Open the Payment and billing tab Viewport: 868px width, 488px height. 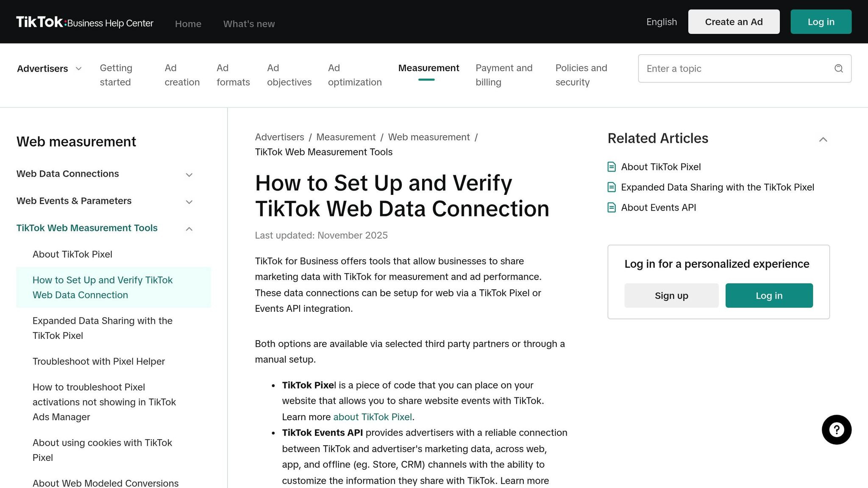[504, 75]
